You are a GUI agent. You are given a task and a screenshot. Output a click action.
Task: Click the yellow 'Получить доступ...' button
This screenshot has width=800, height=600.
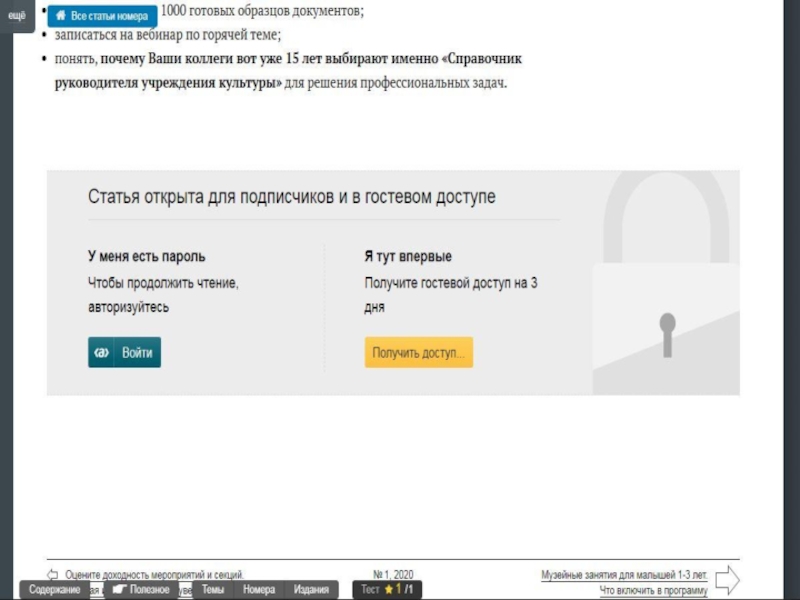(418, 352)
